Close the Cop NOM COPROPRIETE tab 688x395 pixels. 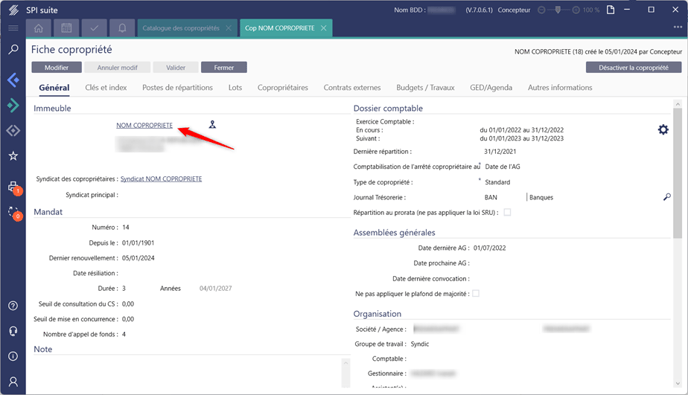coord(323,28)
